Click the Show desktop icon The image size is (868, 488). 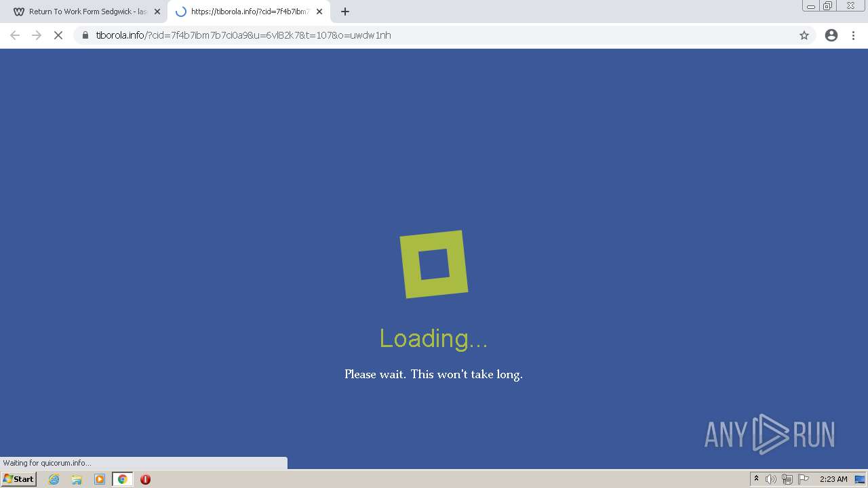point(860,479)
